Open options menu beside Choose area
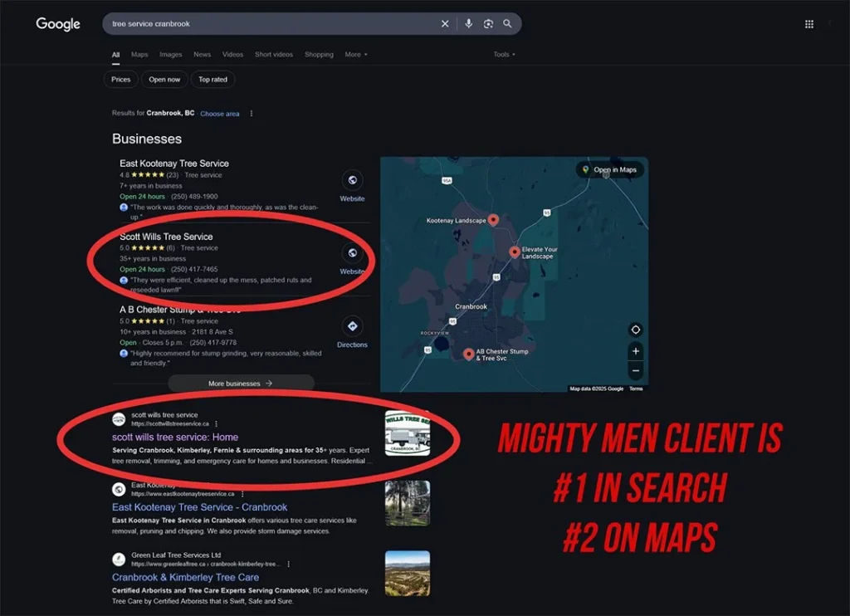850x616 pixels. coord(251,114)
